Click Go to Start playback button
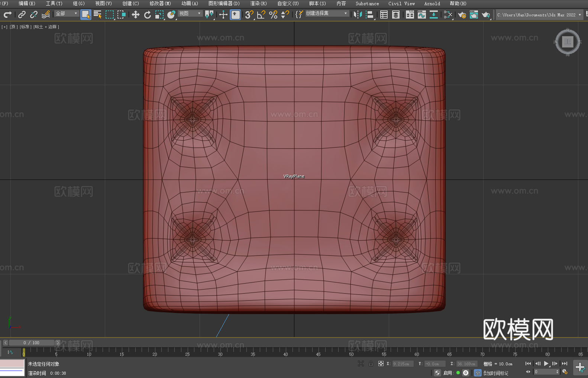The height and width of the screenshot is (378, 588). pos(528,364)
